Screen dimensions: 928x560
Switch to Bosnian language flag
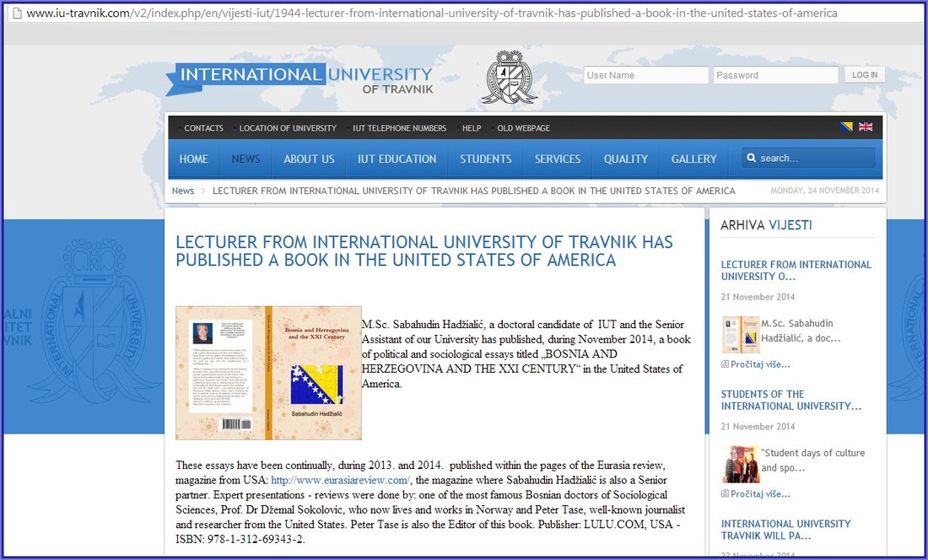[846, 127]
